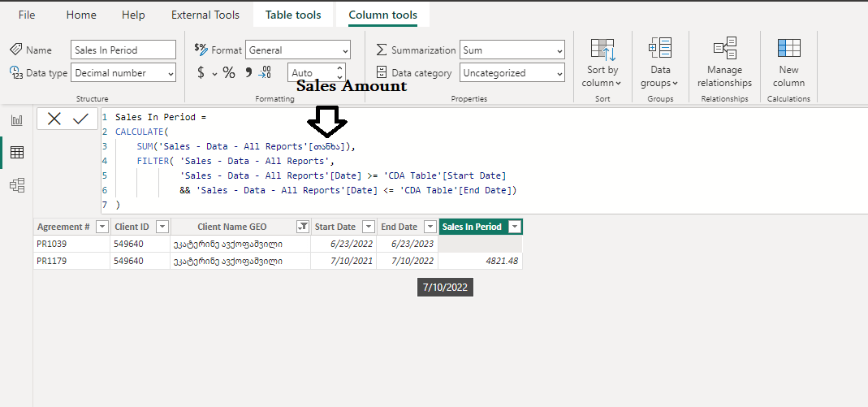
Task: Click End Date cell 7/10/2022
Action: [407, 261]
